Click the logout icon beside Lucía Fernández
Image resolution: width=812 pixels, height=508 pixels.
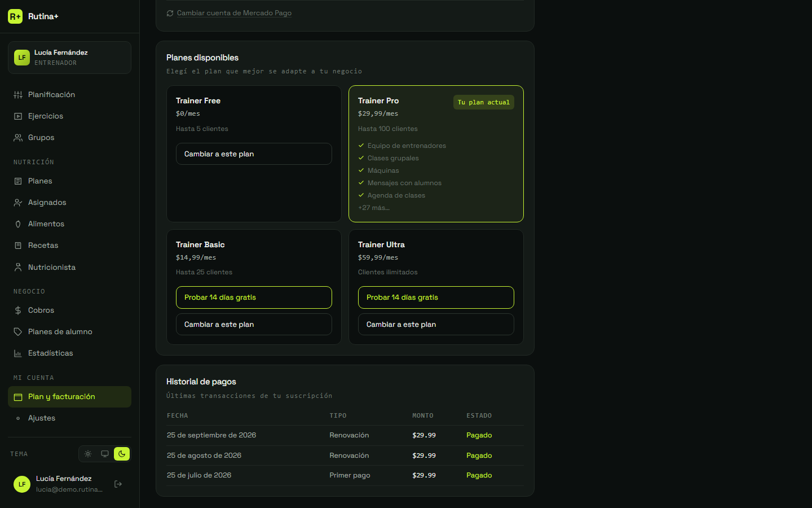(x=118, y=484)
